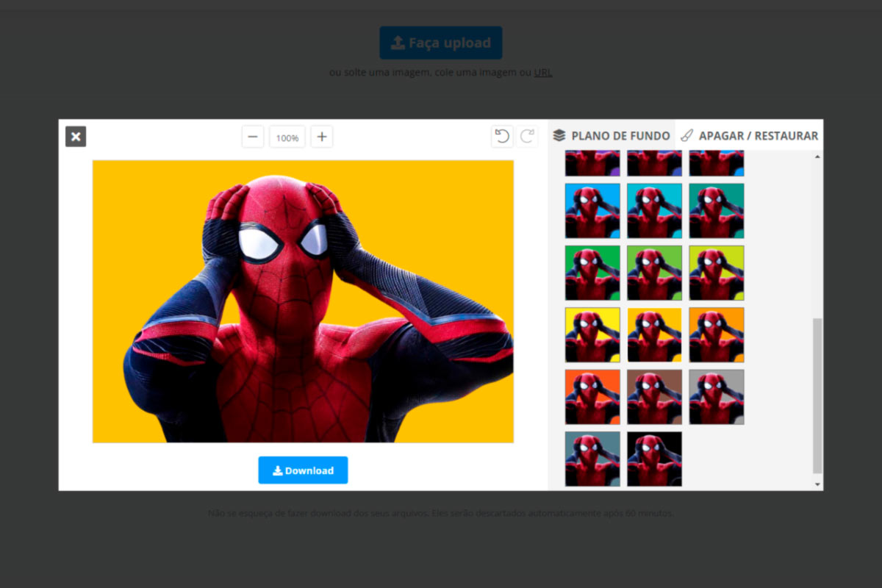
Task: Click the scroll up arrow in background panel
Action: pos(817,156)
